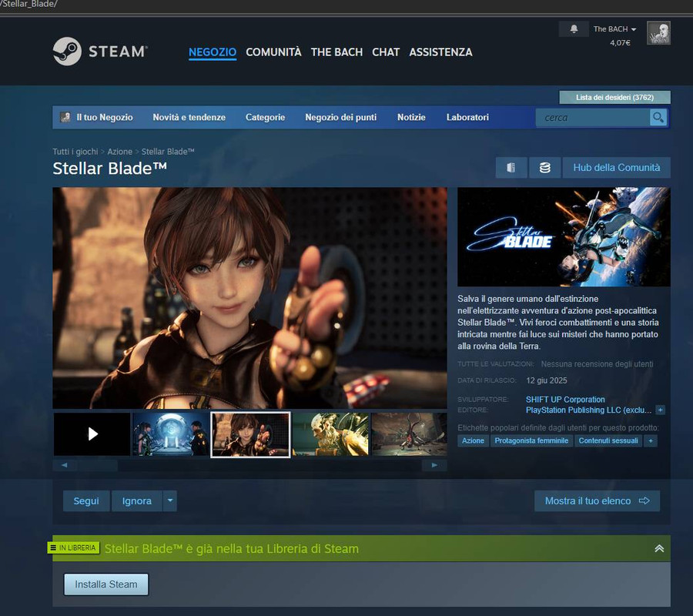This screenshot has width=693, height=616.
Task: Click the Protagonista femminile tag
Action: (x=531, y=440)
